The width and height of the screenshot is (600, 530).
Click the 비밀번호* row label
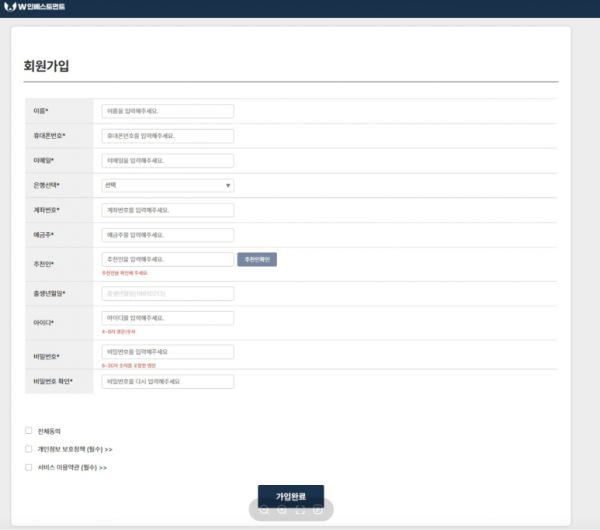coord(46,357)
